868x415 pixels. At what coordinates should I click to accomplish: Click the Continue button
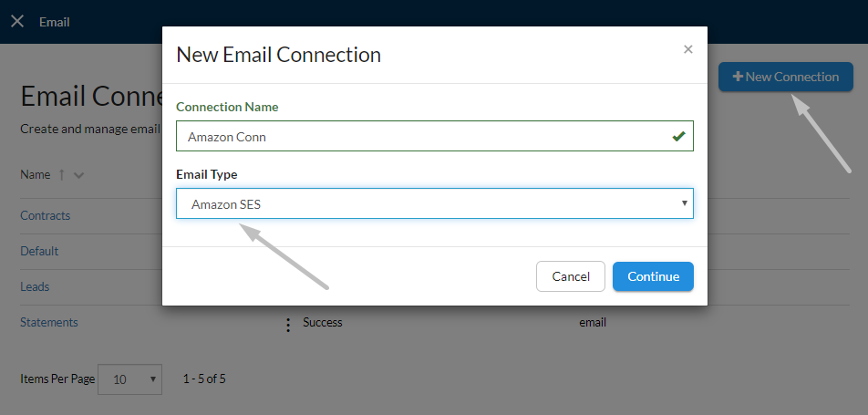[653, 276]
